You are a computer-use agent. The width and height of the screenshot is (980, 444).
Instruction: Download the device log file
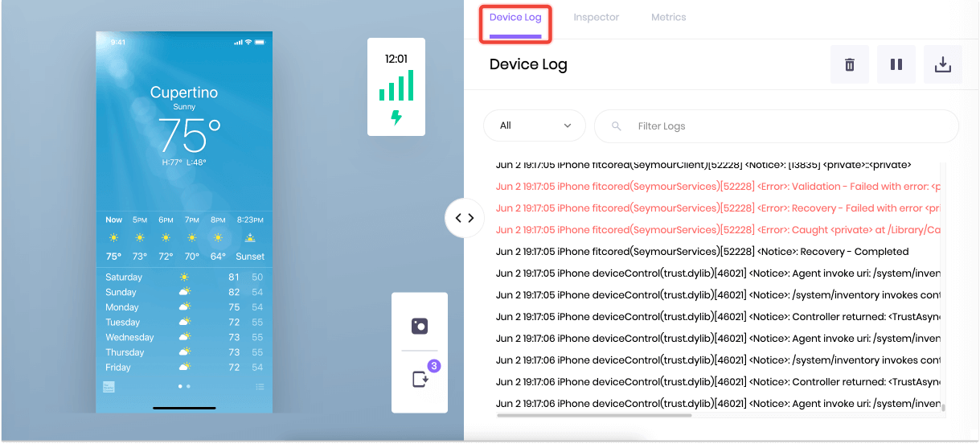(x=942, y=65)
